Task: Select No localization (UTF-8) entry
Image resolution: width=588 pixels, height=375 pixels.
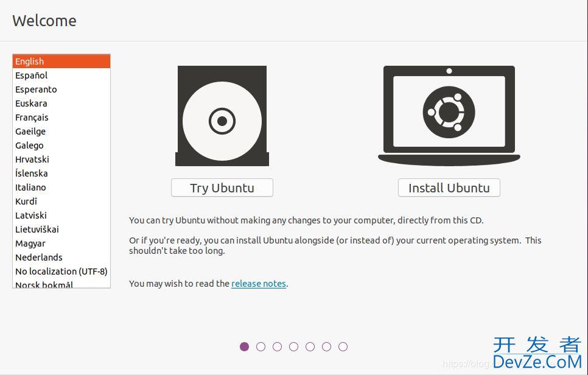Action: [61, 271]
